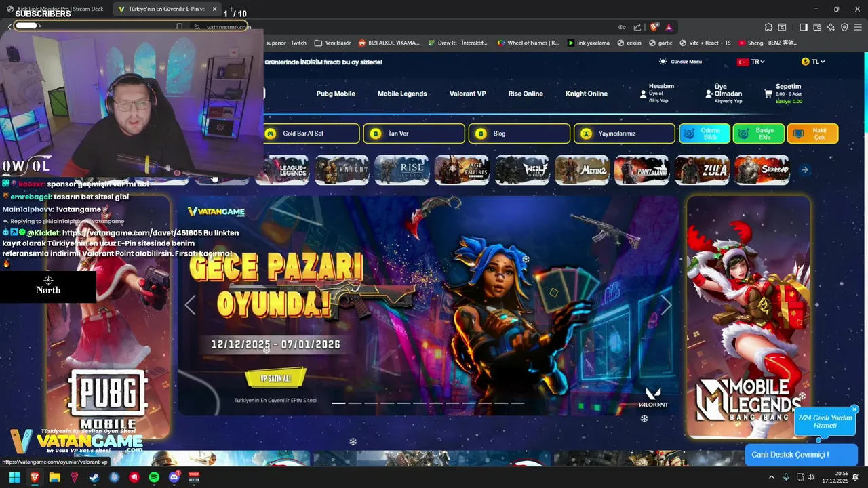Open the Blog button
This screenshot has height=488, width=868.
(519, 134)
